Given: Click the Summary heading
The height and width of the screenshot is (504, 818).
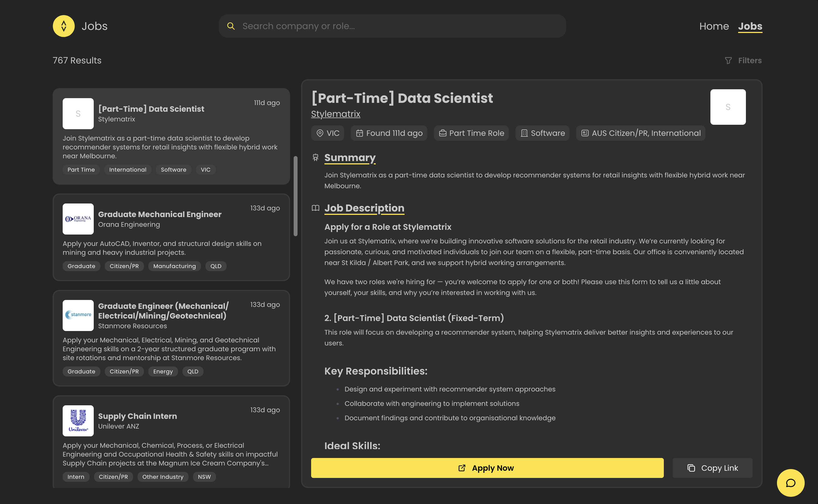Looking at the screenshot, I should [x=350, y=157].
